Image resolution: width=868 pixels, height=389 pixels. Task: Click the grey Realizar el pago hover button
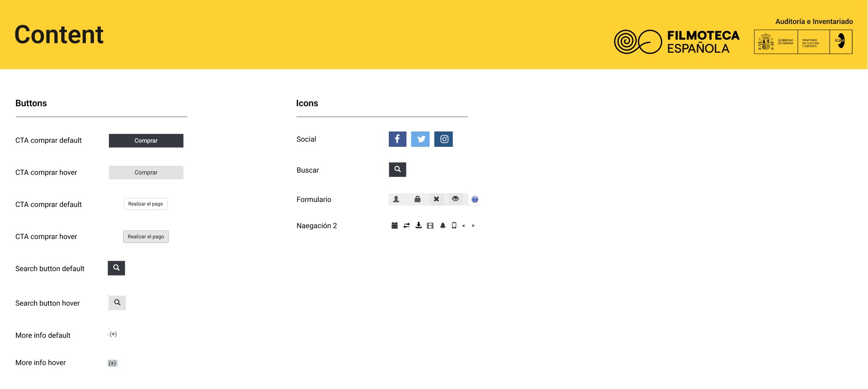pyautogui.click(x=146, y=237)
